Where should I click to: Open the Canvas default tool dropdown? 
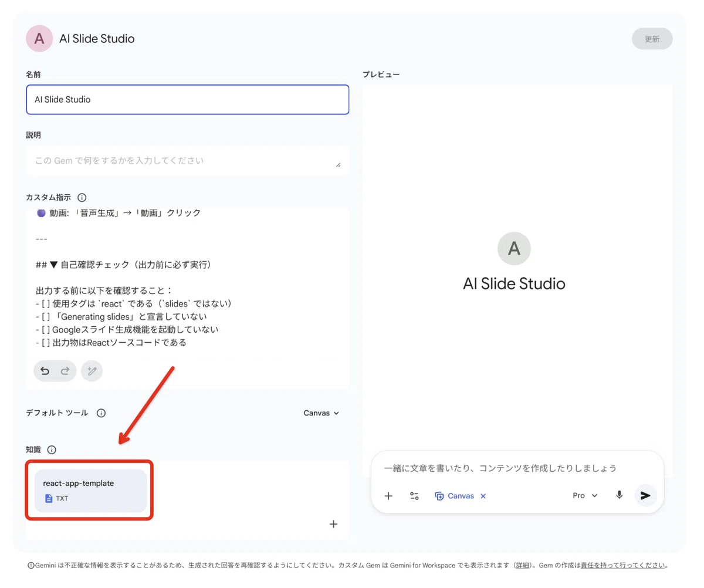pos(321,413)
